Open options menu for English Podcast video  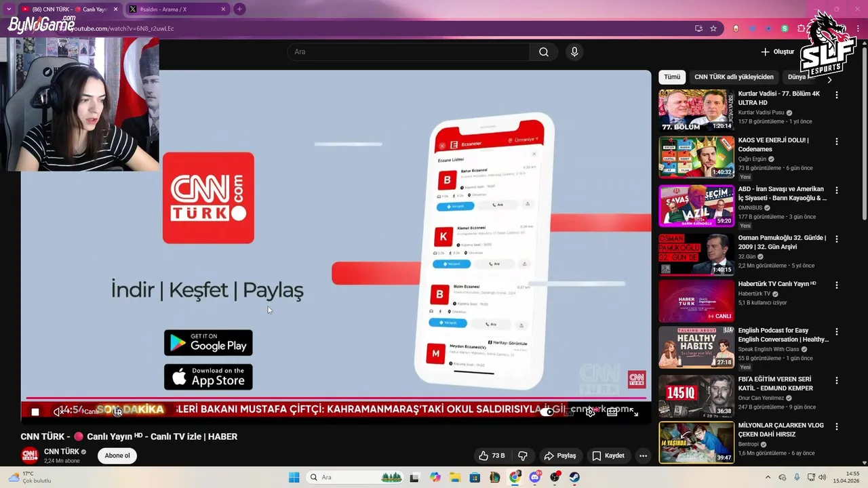pos(836,332)
